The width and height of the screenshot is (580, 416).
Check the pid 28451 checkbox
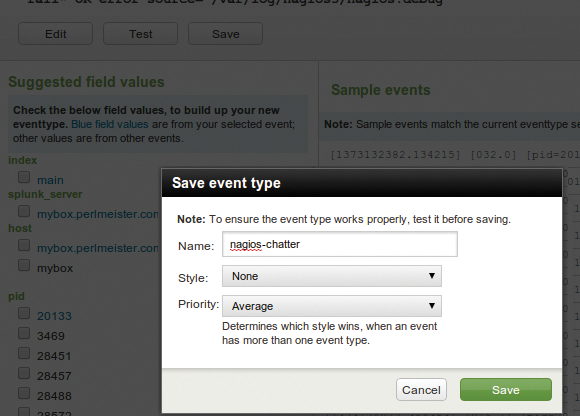click(24, 353)
